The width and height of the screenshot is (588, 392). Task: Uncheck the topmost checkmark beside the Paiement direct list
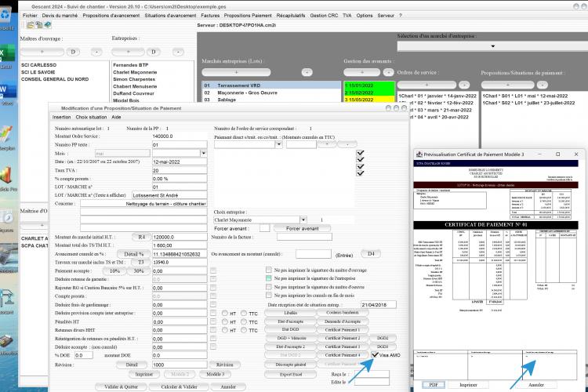360,153
